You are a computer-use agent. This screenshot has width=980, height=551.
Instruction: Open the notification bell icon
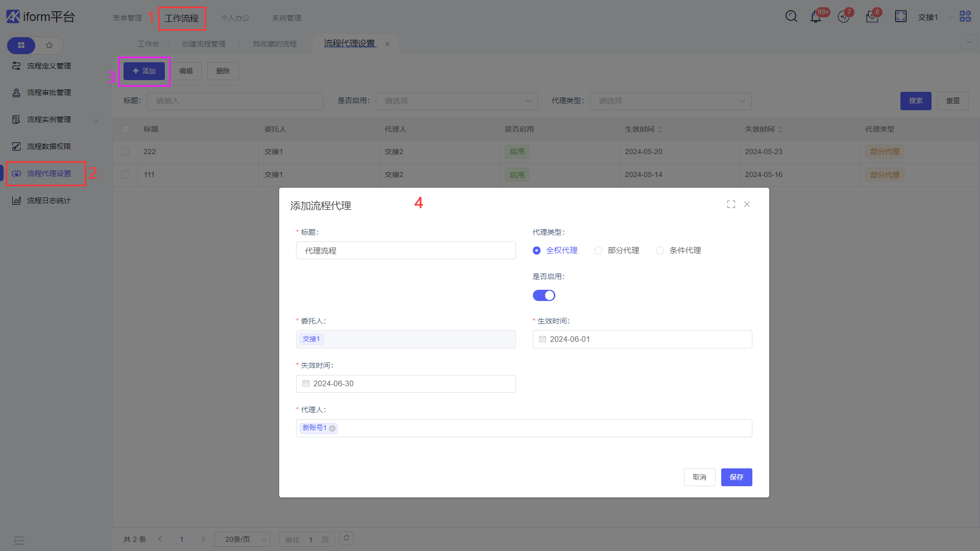coord(816,17)
